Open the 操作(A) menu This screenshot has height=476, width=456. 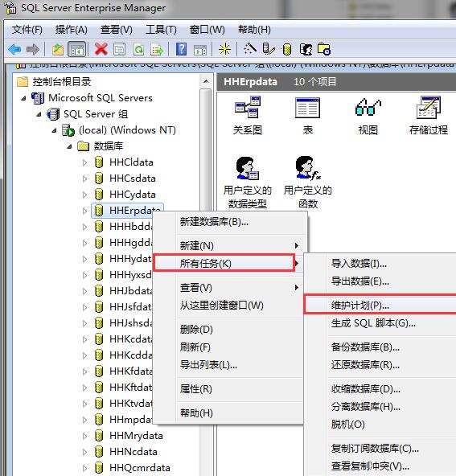point(72,30)
